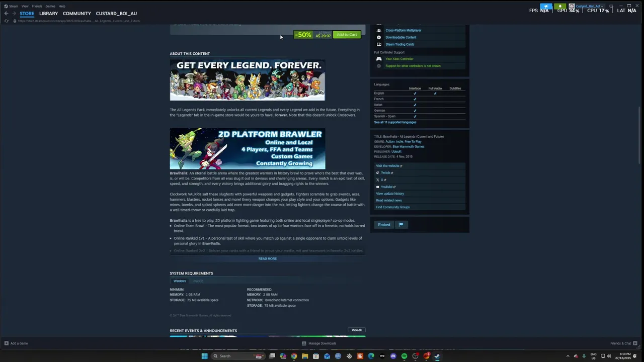Click the page's vertical scrollbar
This screenshot has width=644, height=362.
[x=640, y=135]
